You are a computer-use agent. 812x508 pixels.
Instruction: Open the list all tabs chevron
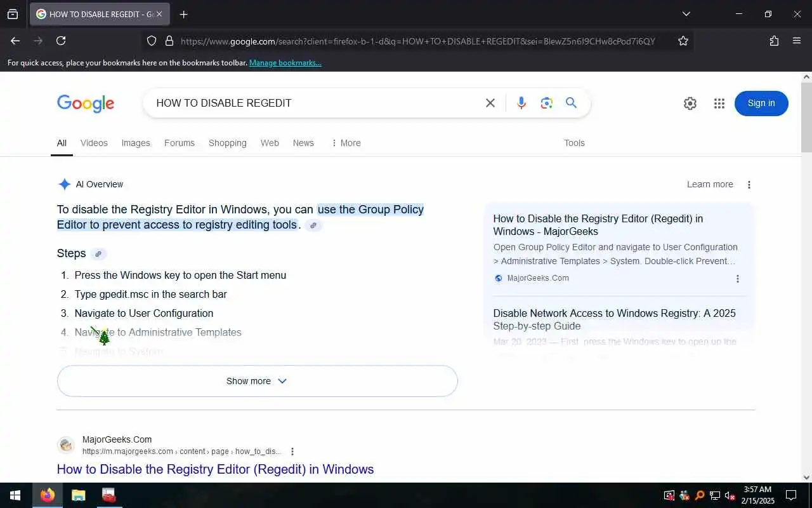point(686,14)
